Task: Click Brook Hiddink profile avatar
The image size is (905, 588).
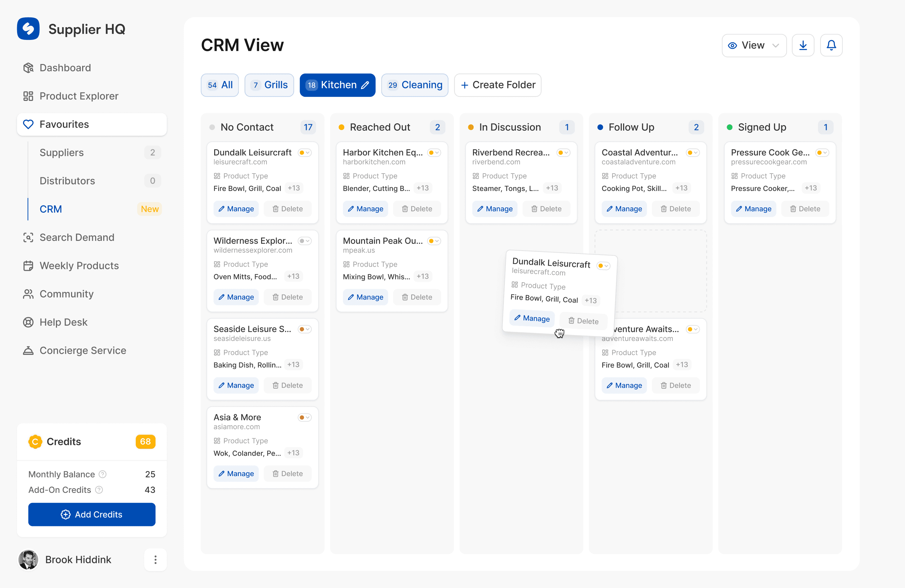Action: [x=28, y=560]
